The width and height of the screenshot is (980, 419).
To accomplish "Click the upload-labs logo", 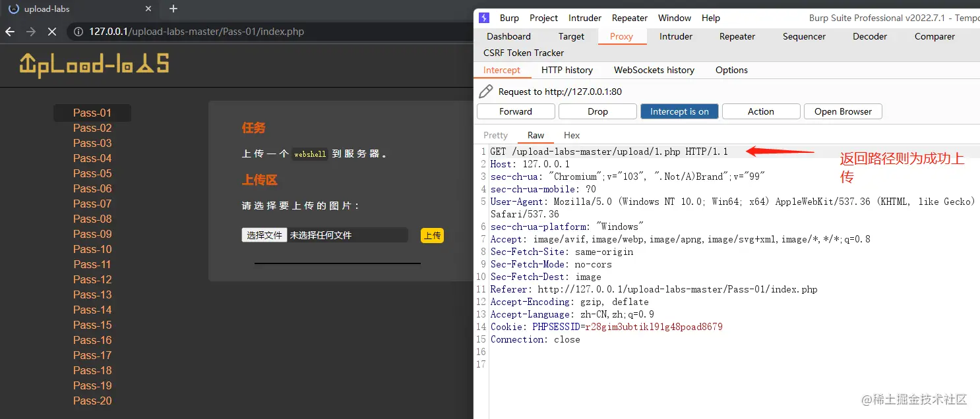I will [94, 65].
